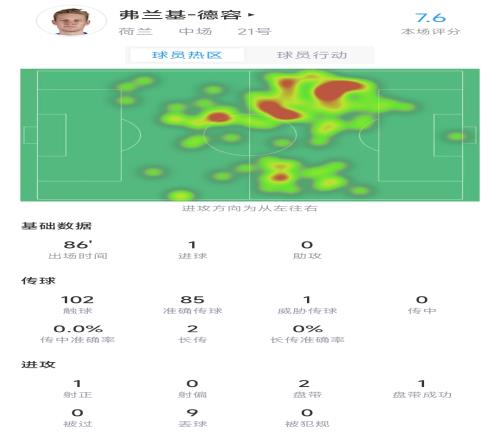Click the 基础数据 section header
The image size is (500, 440).
56,226
